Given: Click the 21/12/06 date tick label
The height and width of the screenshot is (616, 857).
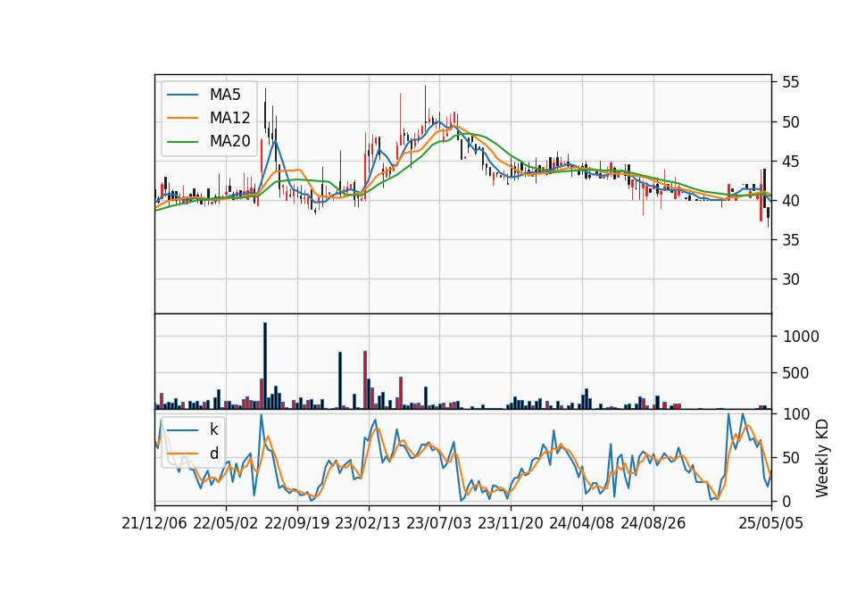Looking at the screenshot, I should tap(154, 523).
